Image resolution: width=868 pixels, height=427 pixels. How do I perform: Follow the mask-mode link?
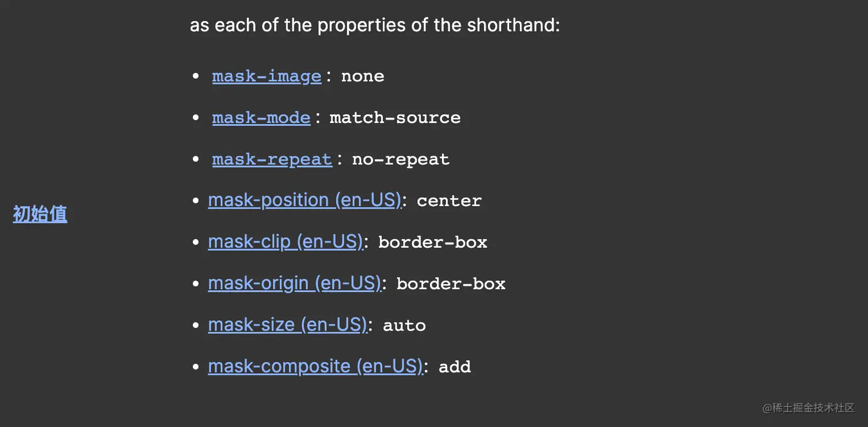click(x=261, y=117)
